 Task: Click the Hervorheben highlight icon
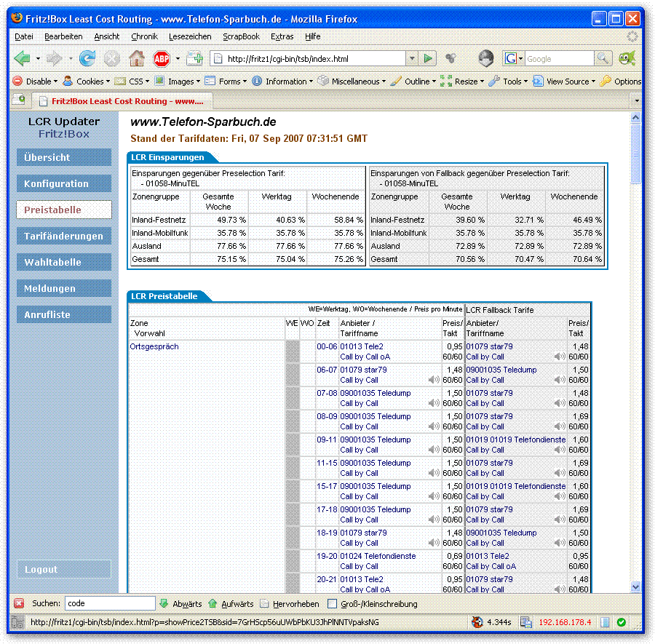point(264,603)
